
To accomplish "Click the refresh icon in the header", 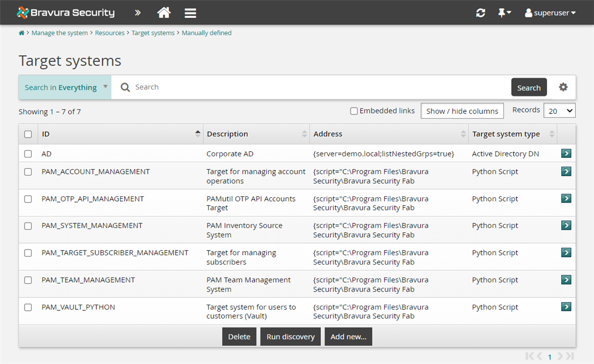I will tap(480, 12).
